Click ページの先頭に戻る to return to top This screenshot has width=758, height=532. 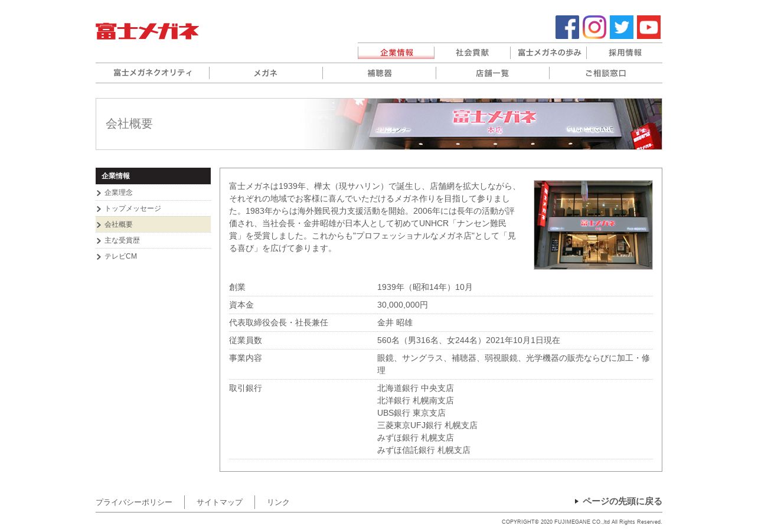(622, 501)
